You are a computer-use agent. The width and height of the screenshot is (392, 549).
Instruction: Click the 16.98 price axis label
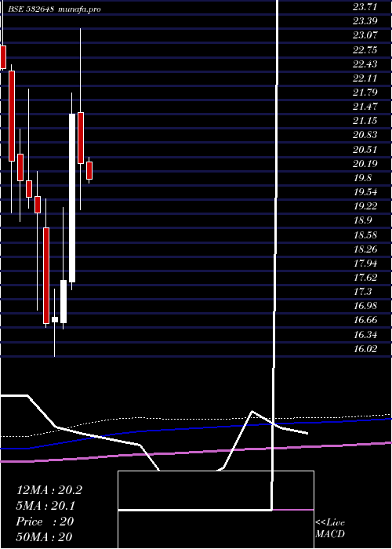(x=365, y=306)
